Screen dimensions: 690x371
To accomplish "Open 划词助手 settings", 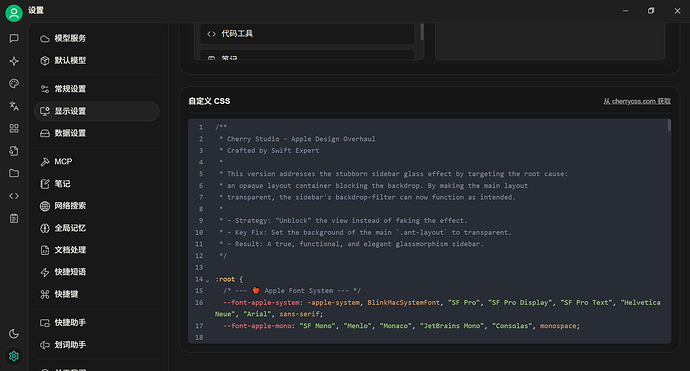I will coord(97,345).
